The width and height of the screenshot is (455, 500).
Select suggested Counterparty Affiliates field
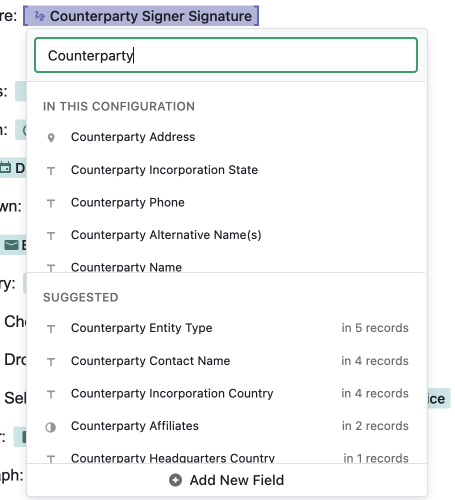coord(226,426)
